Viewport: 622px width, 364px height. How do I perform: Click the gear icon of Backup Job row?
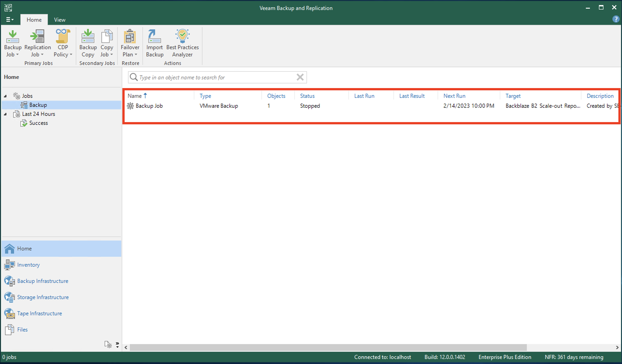(130, 106)
